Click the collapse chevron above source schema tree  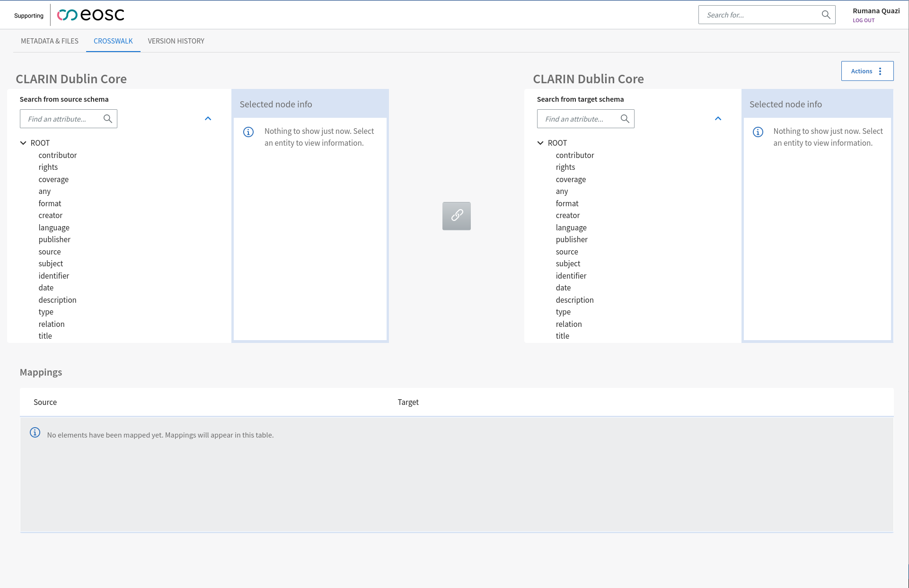208,118
